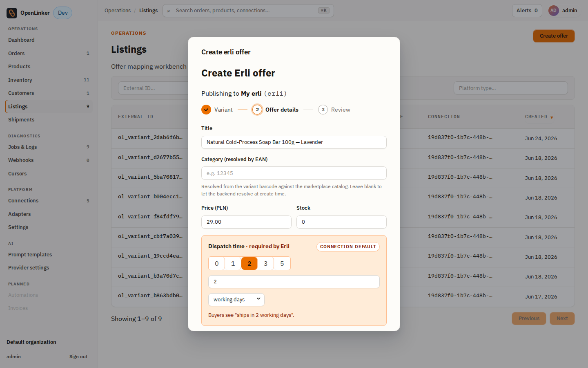The image size is (588, 368).
Task: Click Listings breadcrumb
Action: pyautogui.click(x=148, y=11)
